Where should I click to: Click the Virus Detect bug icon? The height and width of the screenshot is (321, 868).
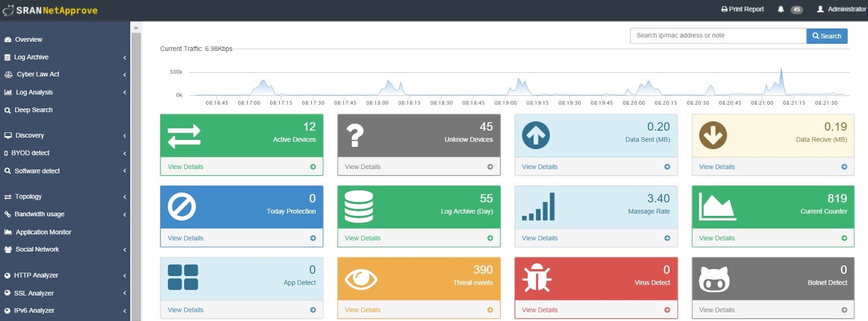[537, 277]
